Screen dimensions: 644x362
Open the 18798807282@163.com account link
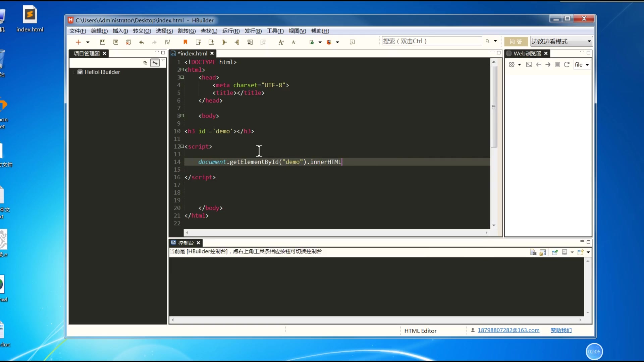click(x=508, y=330)
